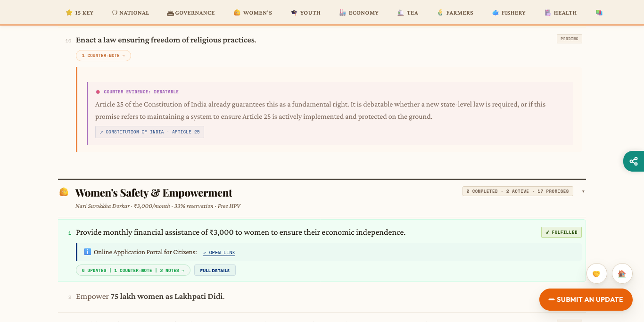Image resolution: width=644 pixels, height=322 pixels.
Task: Open the Online Application Portal link
Action: pyautogui.click(x=219, y=253)
